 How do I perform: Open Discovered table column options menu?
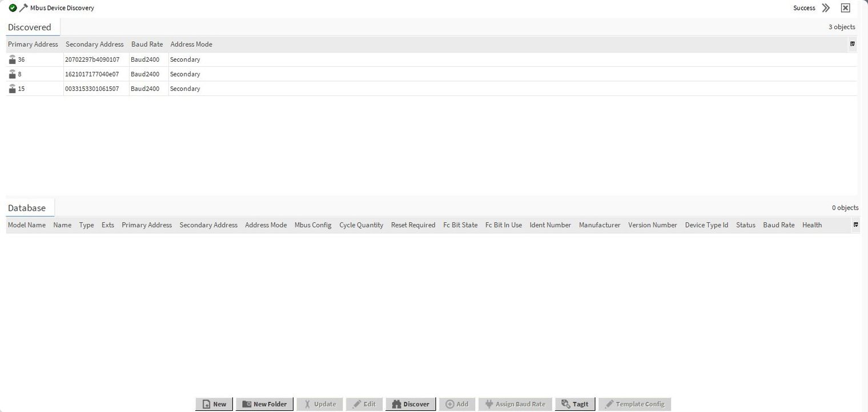pyautogui.click(x=852, y=44)
